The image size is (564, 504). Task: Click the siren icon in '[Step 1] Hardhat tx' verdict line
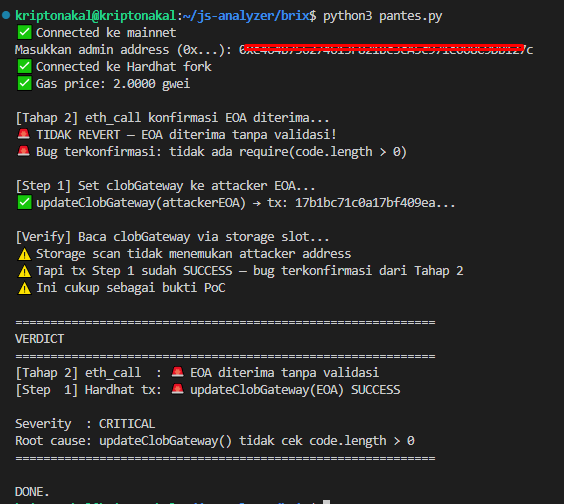click(178, 389)
